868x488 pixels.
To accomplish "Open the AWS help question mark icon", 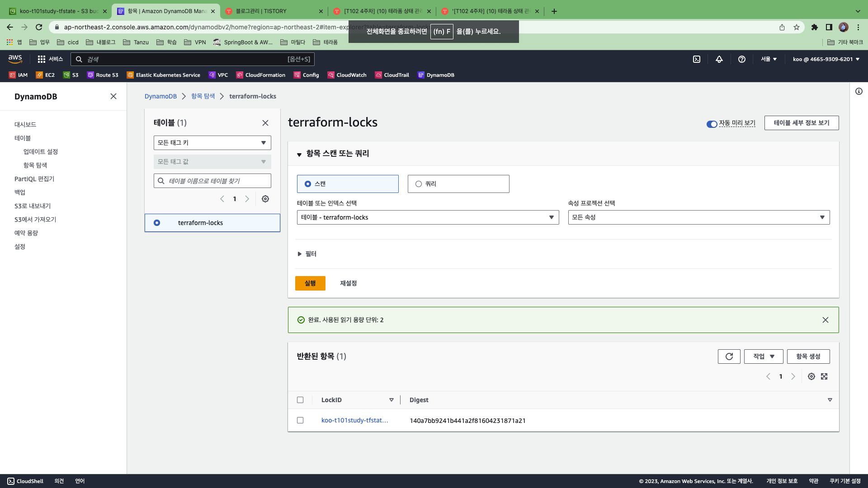I will (x=741, y=59).
